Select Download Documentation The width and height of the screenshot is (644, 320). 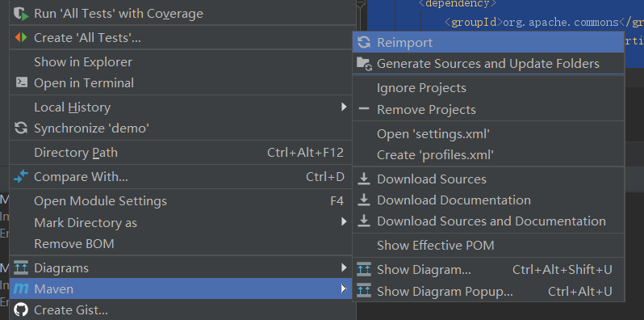488,200
